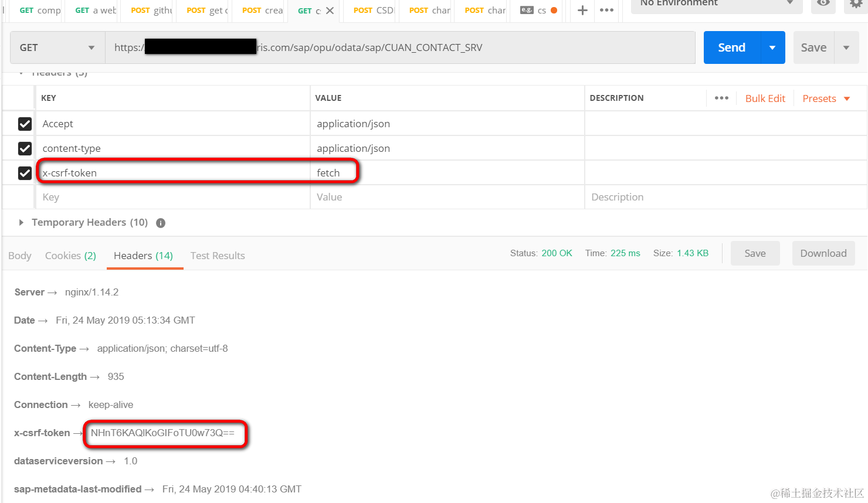
Task: Toggle the content-type header checkbox
Action: click(25, 148)
